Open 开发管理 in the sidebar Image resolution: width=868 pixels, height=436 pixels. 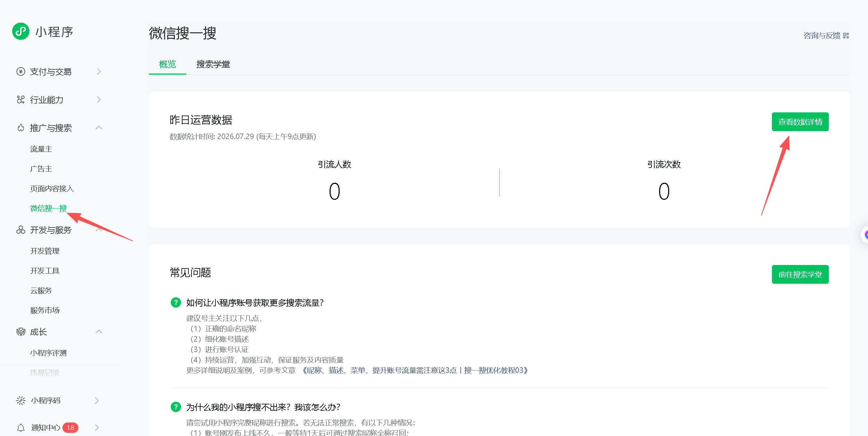point(45,251)
